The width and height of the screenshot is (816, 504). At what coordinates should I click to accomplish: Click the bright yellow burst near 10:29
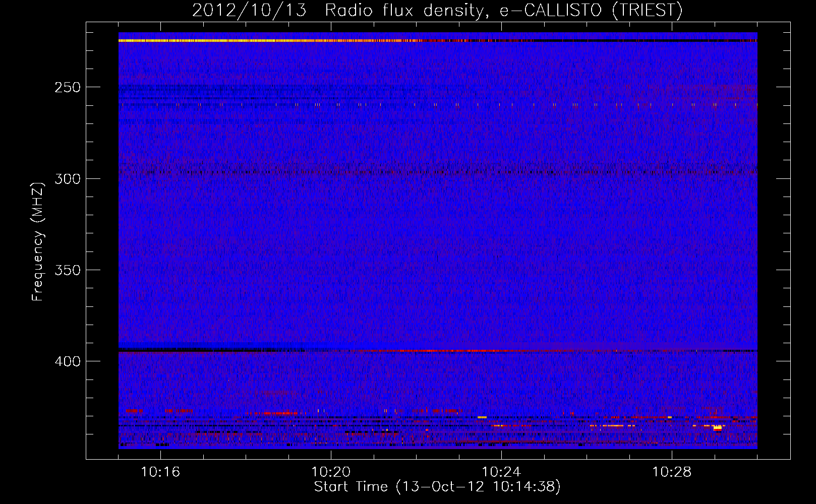(718, 428)
